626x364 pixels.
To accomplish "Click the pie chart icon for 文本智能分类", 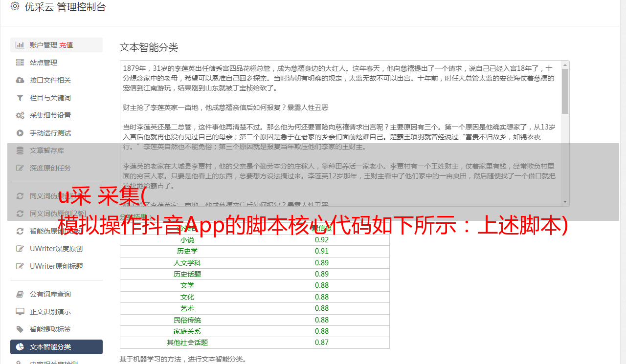I will [20, 347].
